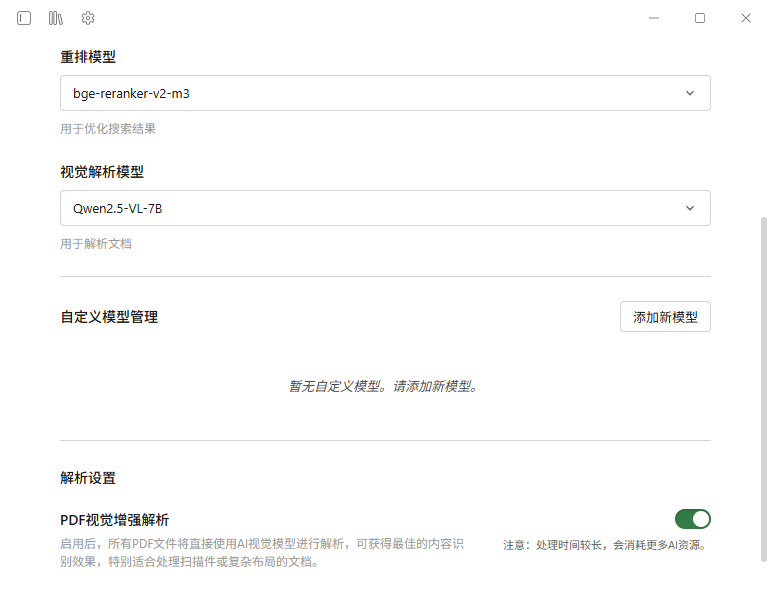This screenshot has width=769, height=593.
Task: Click the 自定义模型管理 section heading
Action: point(109,317)
